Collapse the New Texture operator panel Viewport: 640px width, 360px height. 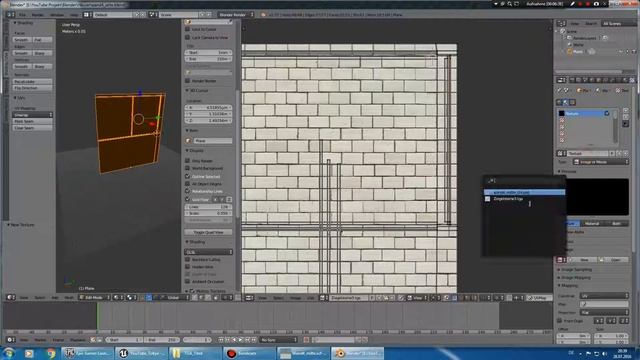click(20, 225)
